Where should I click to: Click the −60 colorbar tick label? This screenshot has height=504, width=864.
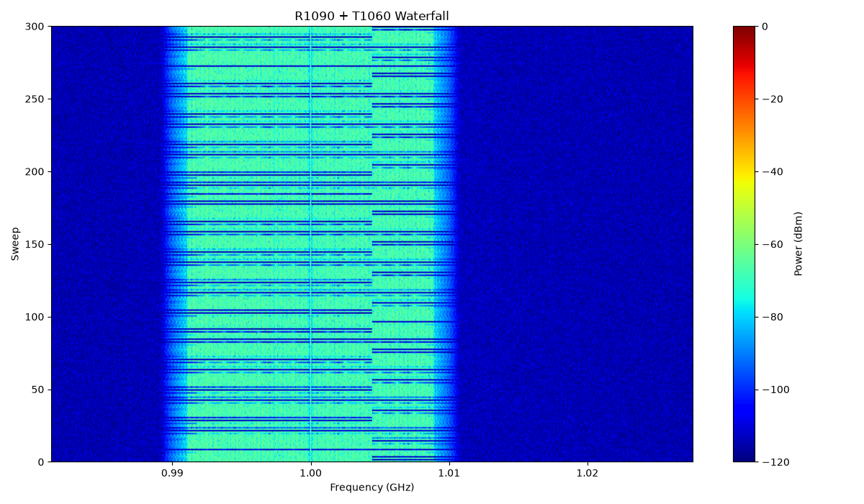(772, 245)
